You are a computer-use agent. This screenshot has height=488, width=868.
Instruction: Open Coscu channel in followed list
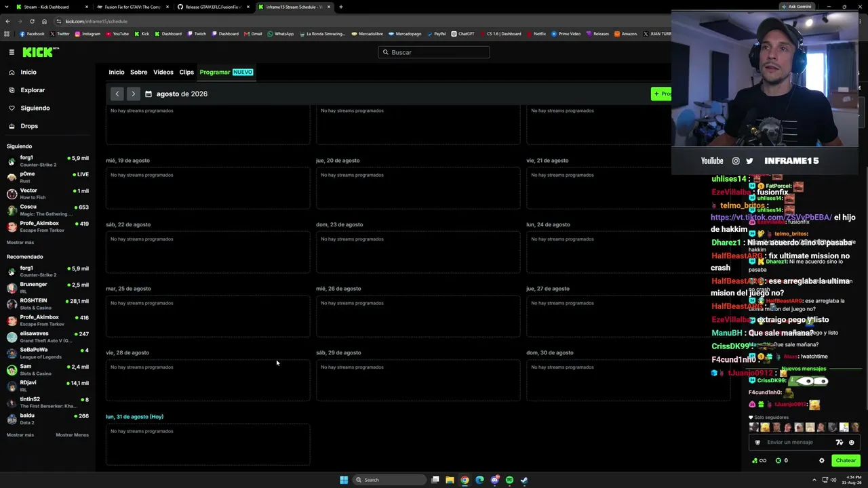47,210
